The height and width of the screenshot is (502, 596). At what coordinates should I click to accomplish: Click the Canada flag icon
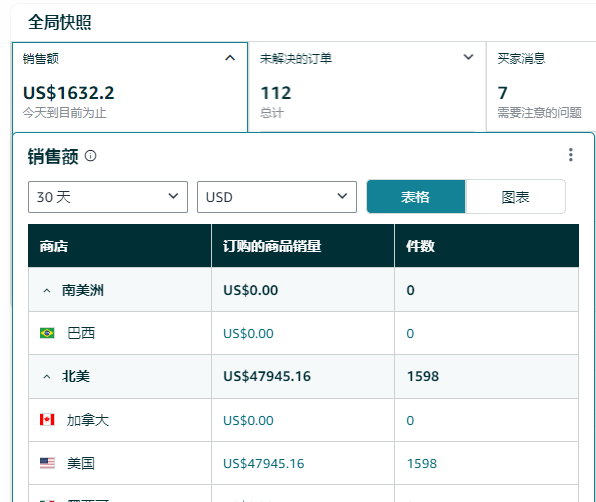click(47, 420)
